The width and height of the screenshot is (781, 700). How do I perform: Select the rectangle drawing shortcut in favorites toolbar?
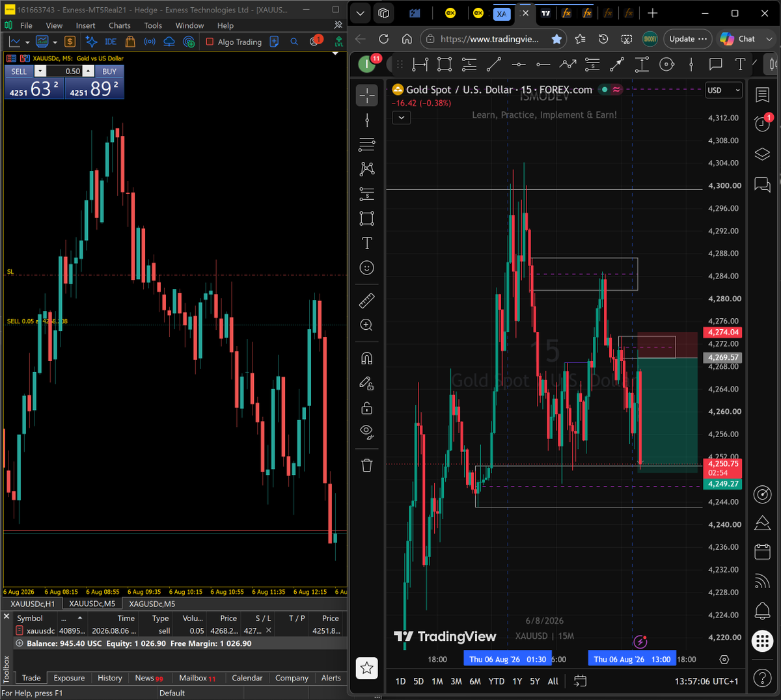tap(445, 64)
